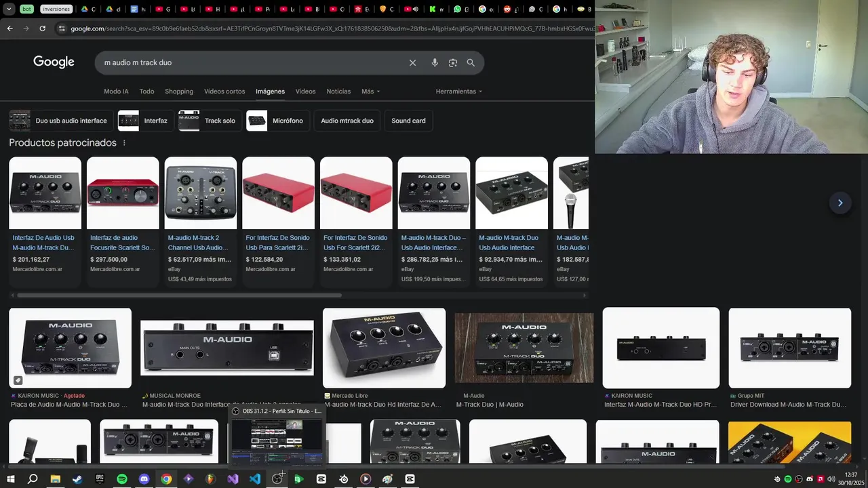Launch Steam from the taskbar
The width and height of the screenshot is (868, 488).
77,479
